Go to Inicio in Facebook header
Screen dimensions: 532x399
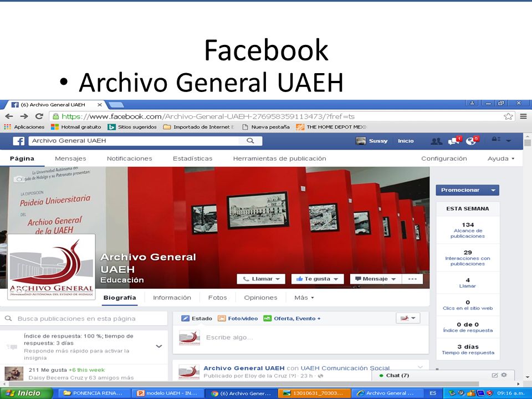[x=406, y=141]
